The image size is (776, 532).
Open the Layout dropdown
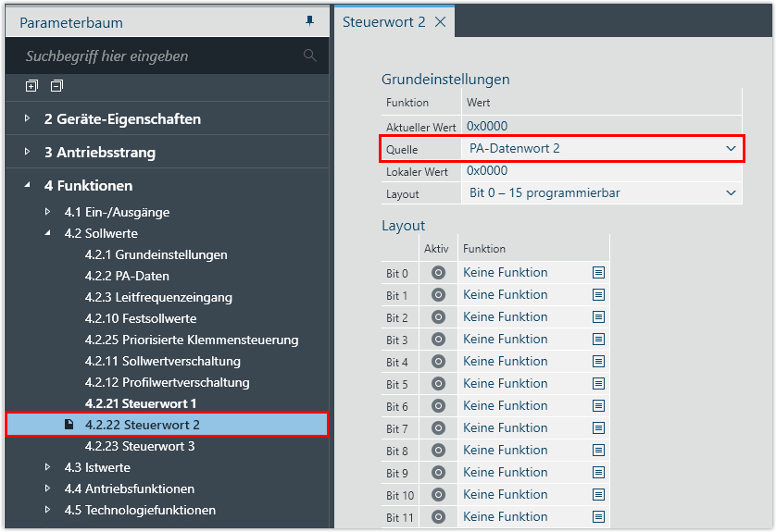[x=731, y=192]
